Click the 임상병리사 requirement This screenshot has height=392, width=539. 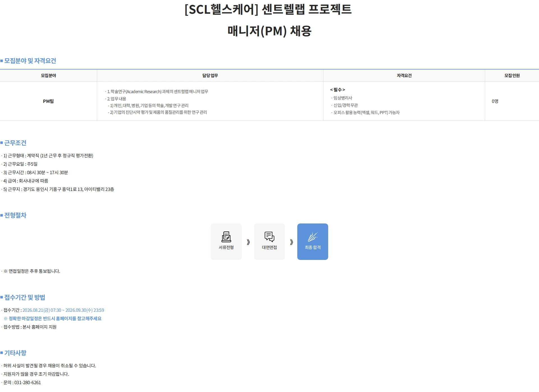coord(342,98)
